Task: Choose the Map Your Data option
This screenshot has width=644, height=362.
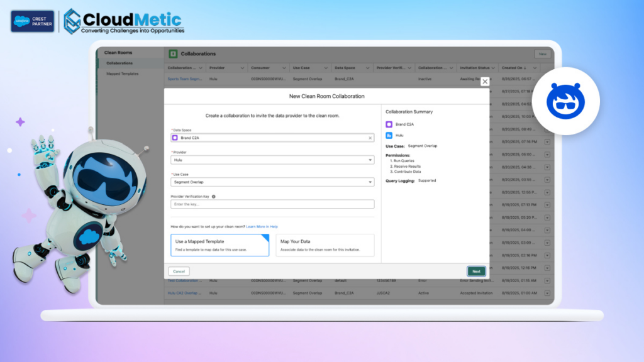Action: coord(325,245)
